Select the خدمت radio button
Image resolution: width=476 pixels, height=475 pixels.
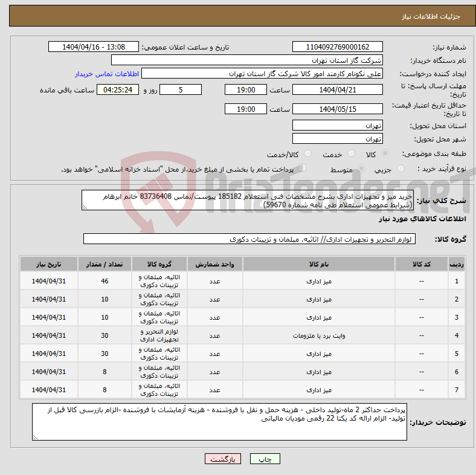coord(351,153)
